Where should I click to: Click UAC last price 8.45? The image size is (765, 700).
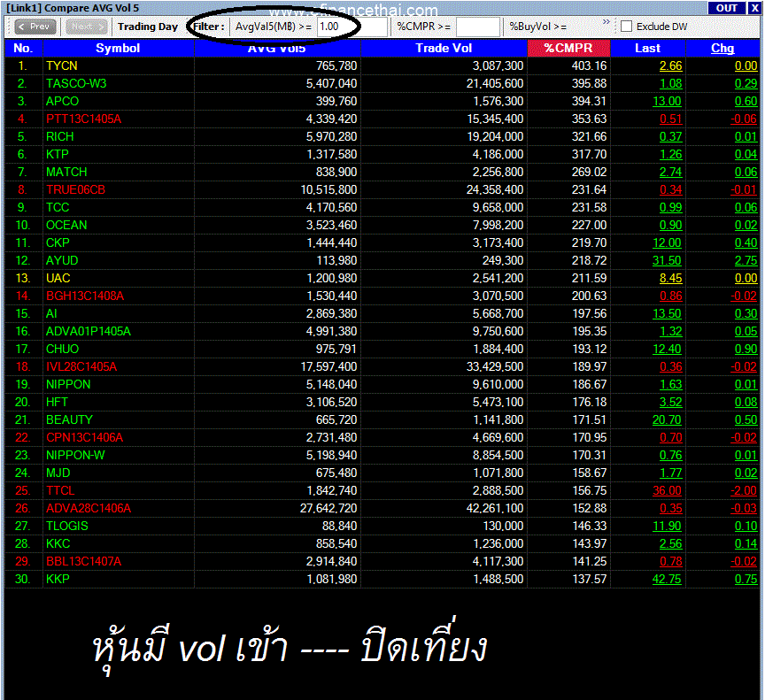tap(670, 279)
